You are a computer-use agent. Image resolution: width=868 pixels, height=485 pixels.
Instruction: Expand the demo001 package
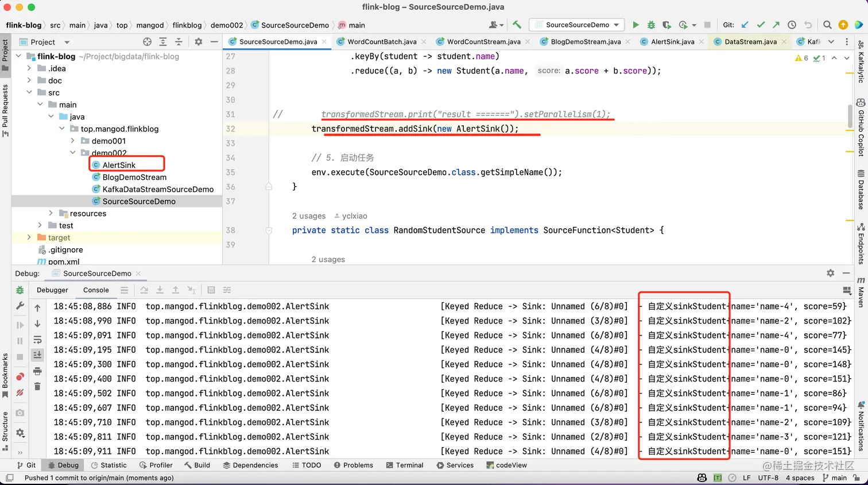[x=73, y=141]
